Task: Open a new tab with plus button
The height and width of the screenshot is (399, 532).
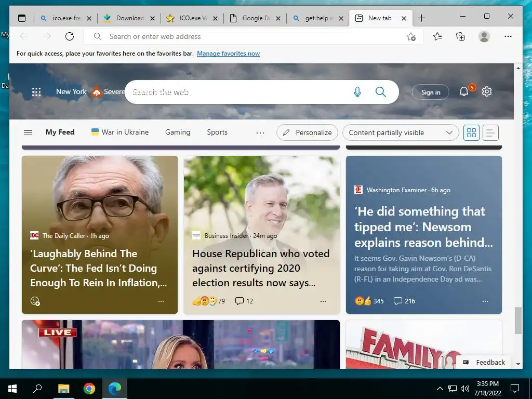Action: (421, 18)
